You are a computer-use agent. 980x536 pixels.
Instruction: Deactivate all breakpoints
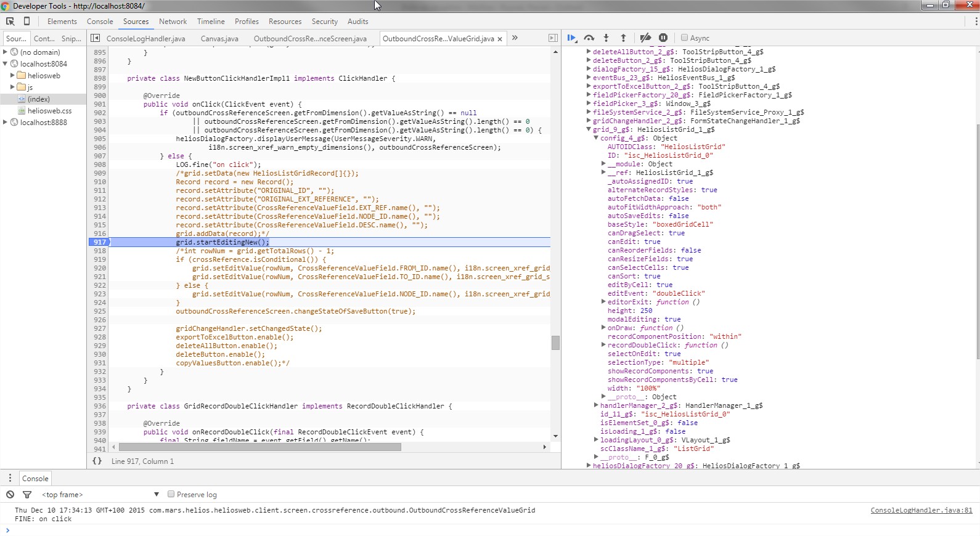(645, 38)
